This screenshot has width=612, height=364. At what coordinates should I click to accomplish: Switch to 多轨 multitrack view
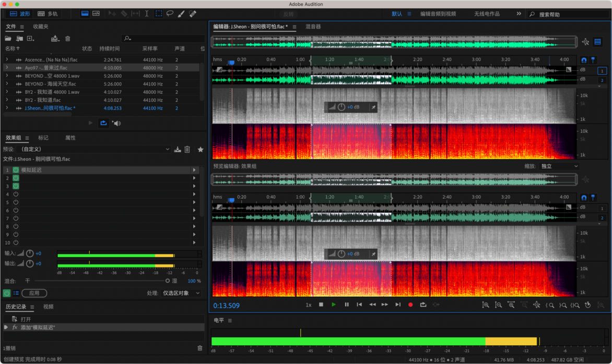(x=48, y=14)
